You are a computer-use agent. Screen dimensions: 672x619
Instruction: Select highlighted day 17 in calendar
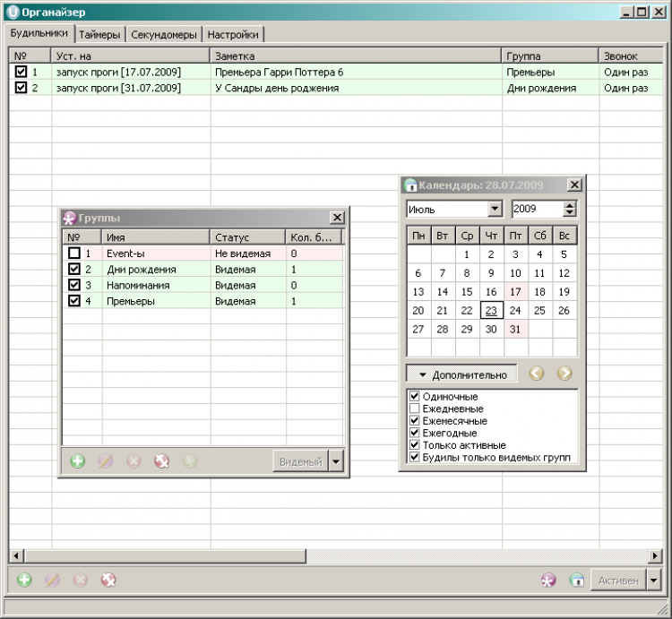coord(515,292)
